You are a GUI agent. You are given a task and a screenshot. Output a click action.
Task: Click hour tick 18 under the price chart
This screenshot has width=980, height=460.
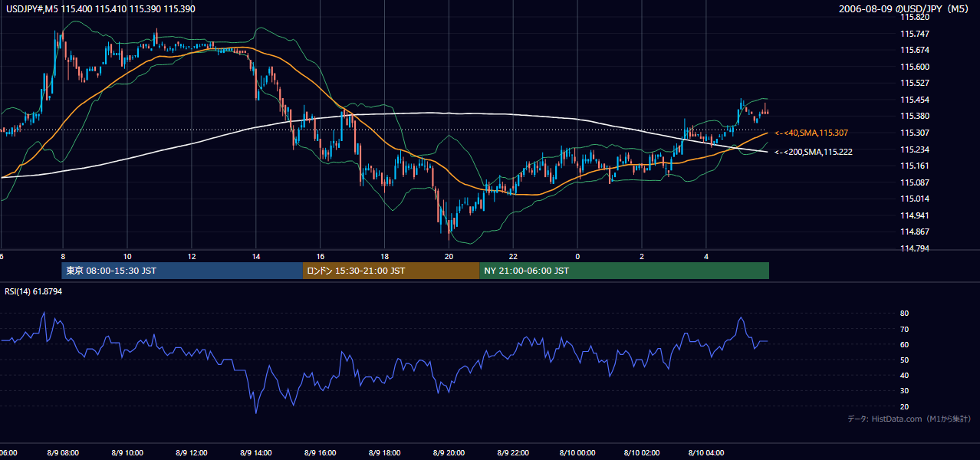384,256
